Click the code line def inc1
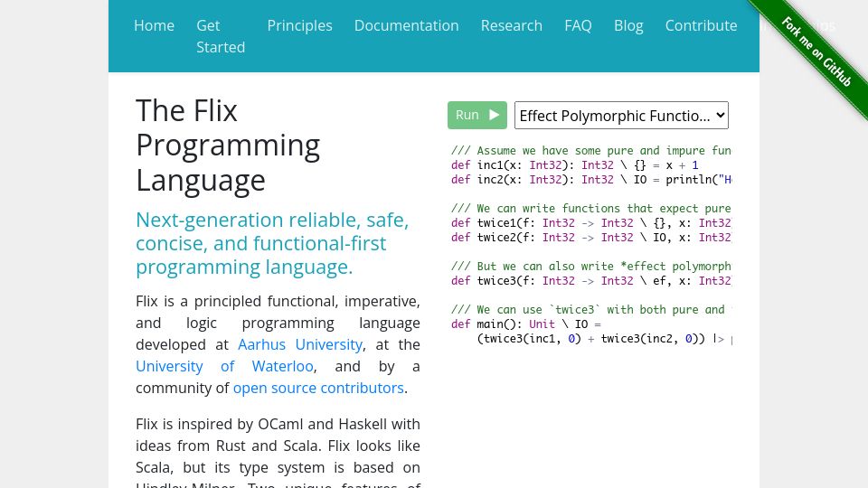 click(x=575, y=164)
